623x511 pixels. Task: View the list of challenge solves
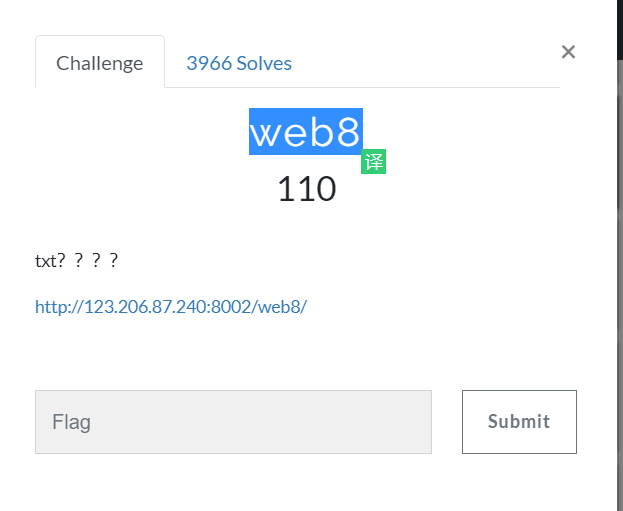tap(239, 63)
